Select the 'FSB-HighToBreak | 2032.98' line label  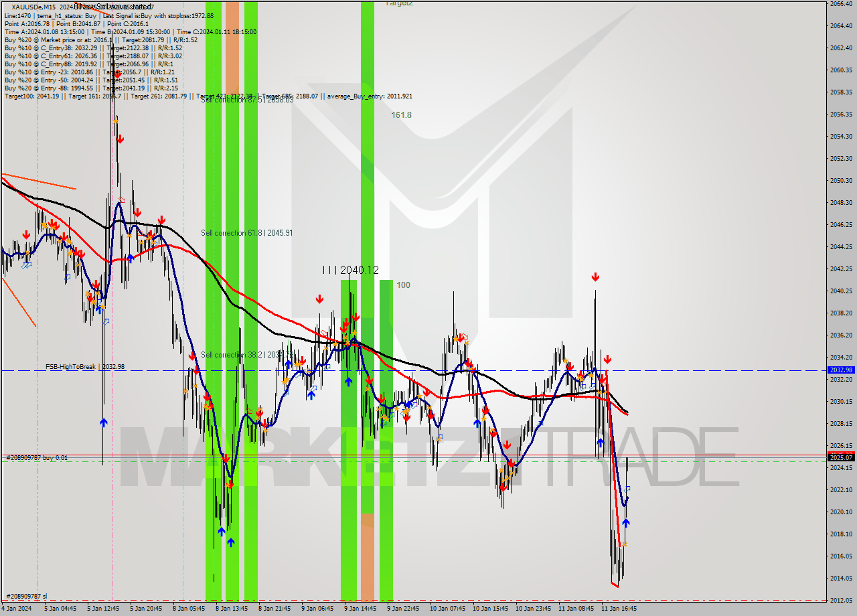pos(85,367)
